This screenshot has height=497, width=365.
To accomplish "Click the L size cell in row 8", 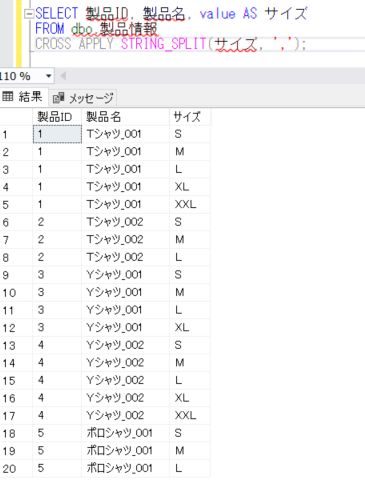I will pos(190,257).
